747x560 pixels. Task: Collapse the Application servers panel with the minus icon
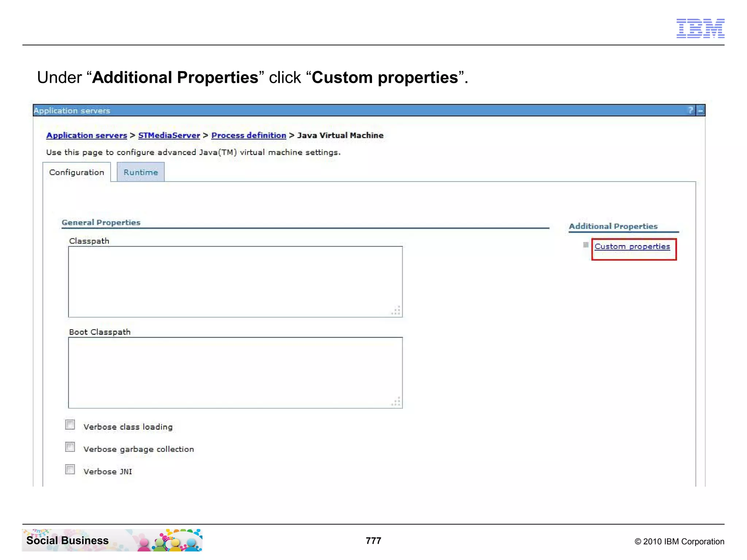point(700,110)
